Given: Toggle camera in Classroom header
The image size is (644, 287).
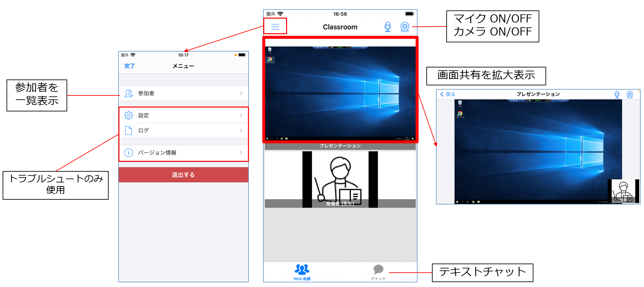Looking at the screenshot, I should point(405,27).
